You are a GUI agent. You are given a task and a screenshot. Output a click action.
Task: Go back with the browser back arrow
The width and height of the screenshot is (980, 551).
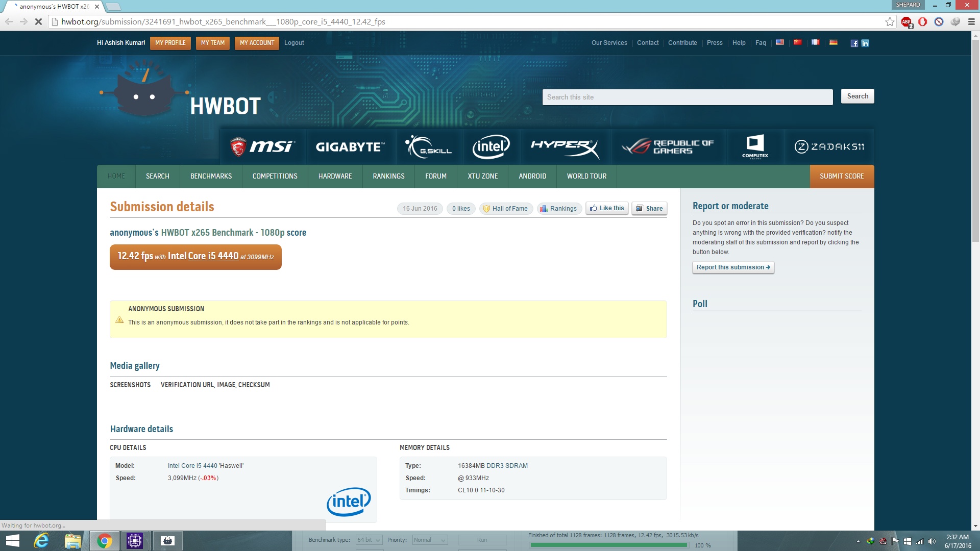pyautogui.click(x=9, y=21)
